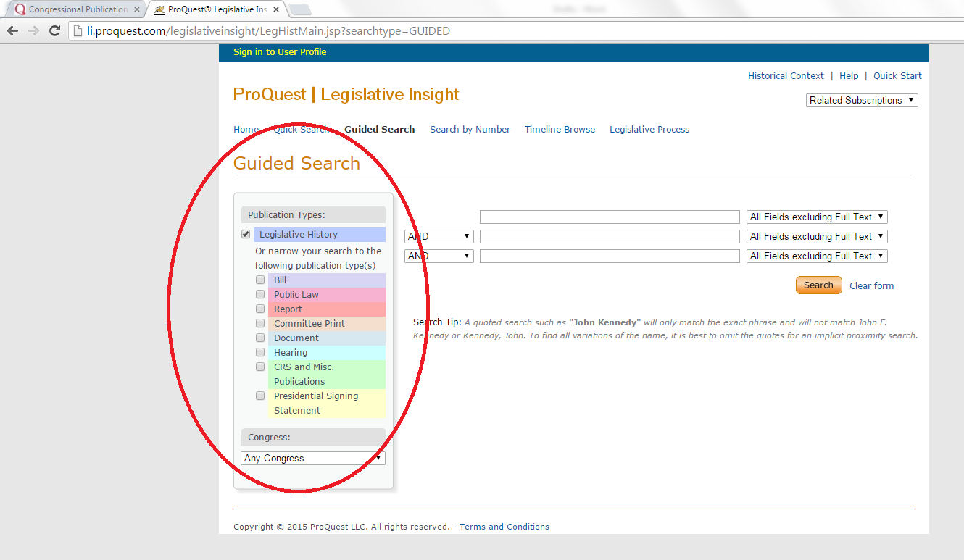Select Guided Search navigation item
964x560 pixels.
tap(380, 129)
